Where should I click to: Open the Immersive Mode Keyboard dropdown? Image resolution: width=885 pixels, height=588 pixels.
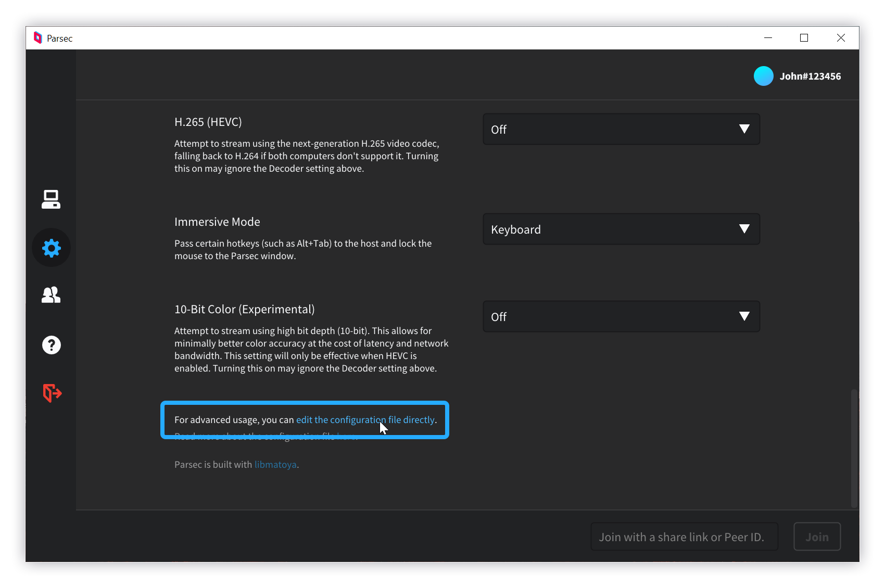coord(621,229)
